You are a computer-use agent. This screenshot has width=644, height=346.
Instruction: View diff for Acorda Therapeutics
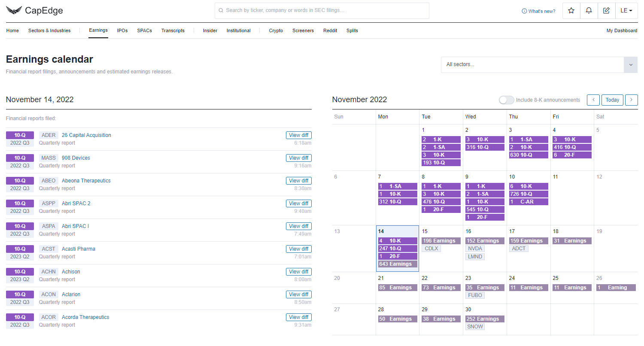(299, 317)
